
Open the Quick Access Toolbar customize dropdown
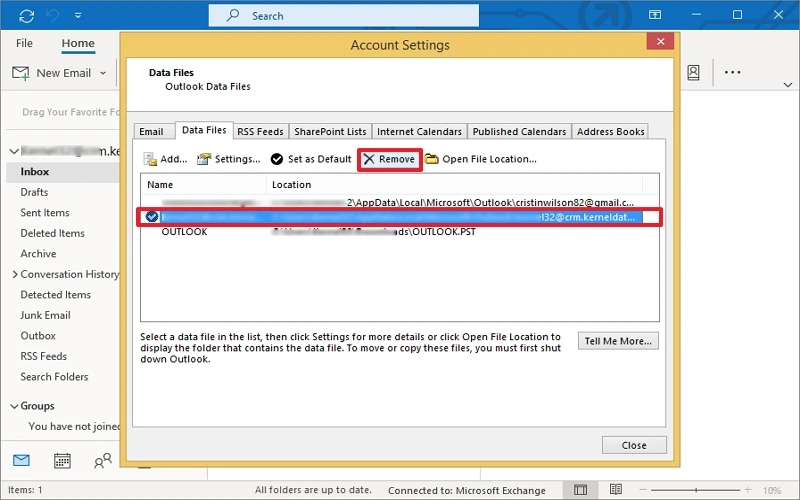coord(78,16)
